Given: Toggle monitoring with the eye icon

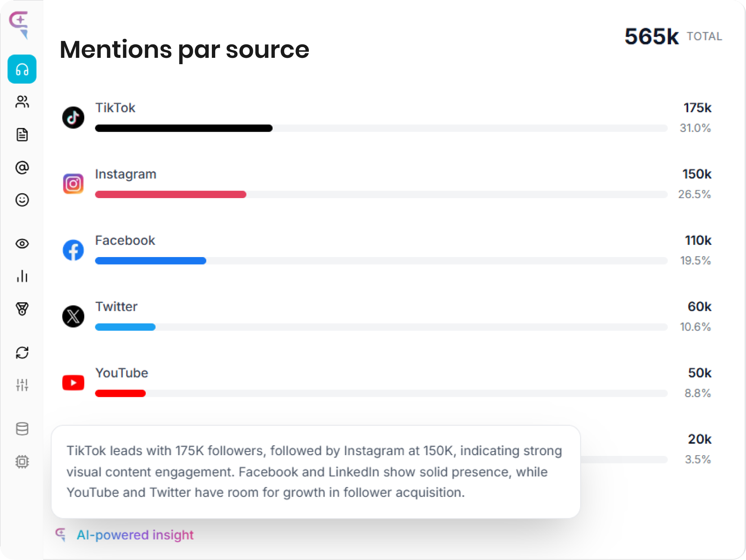Looking at the screenshot, I should (22, 244).
